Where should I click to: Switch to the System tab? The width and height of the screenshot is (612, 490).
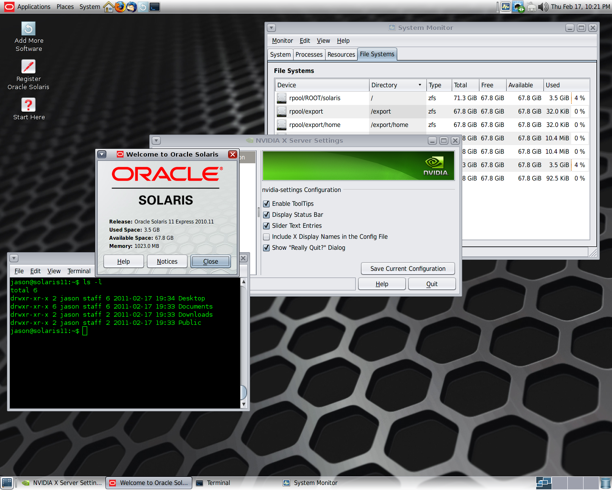coord(280,54)
